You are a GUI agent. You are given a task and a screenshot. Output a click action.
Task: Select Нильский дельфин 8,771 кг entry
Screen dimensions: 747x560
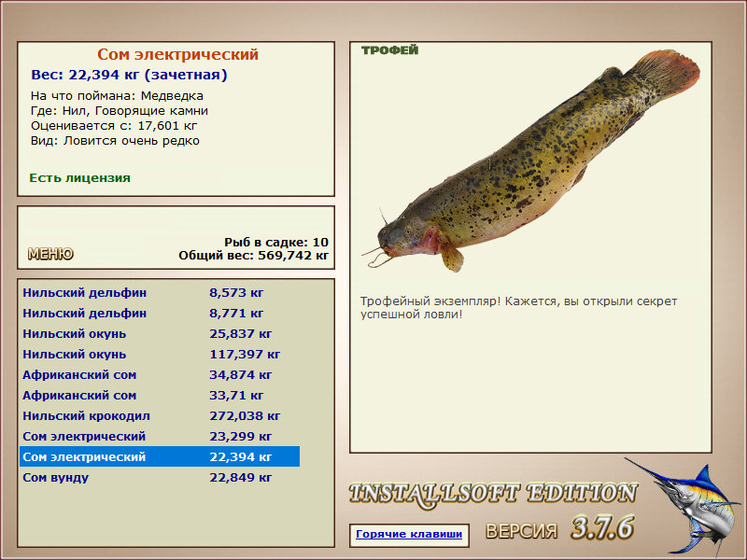point(160,314)
